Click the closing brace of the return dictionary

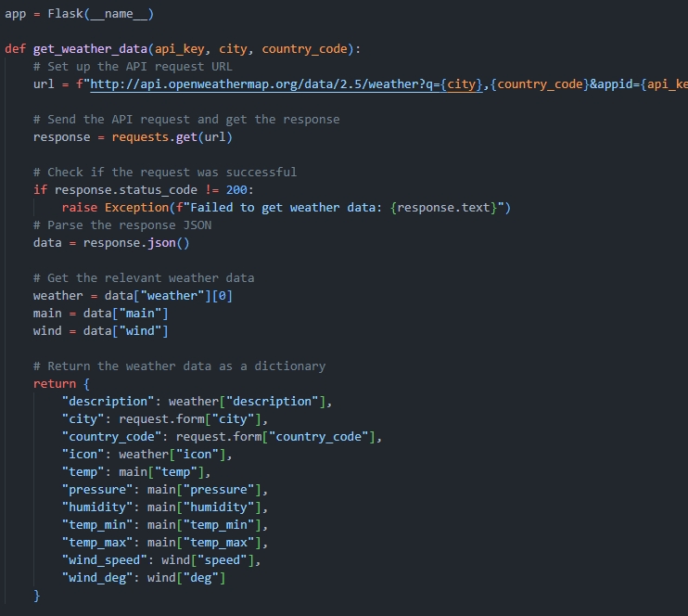(x=37, y=596)
